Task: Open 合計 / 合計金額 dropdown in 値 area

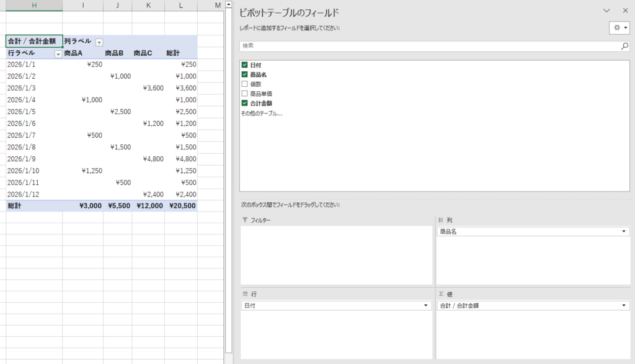Action: click(623, 306)
